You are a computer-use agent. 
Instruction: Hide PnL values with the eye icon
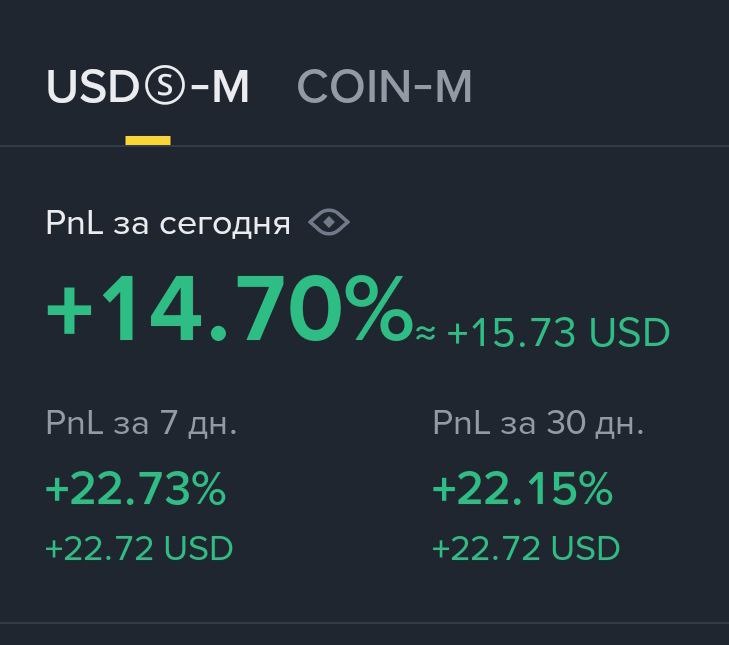329,222
